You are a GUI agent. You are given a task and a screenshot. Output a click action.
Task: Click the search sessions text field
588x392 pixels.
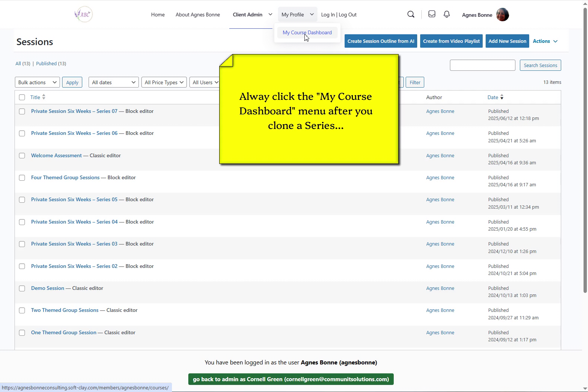pos(482,65)
